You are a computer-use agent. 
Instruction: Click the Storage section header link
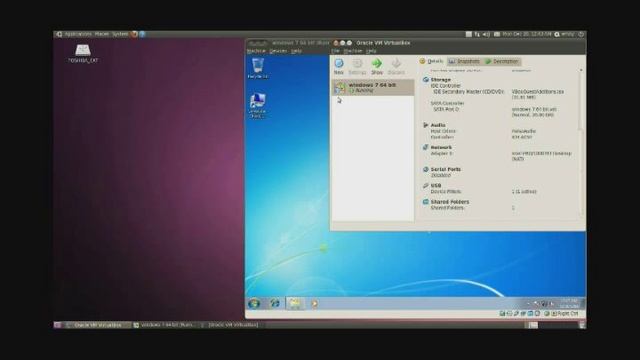click(441, 80)
